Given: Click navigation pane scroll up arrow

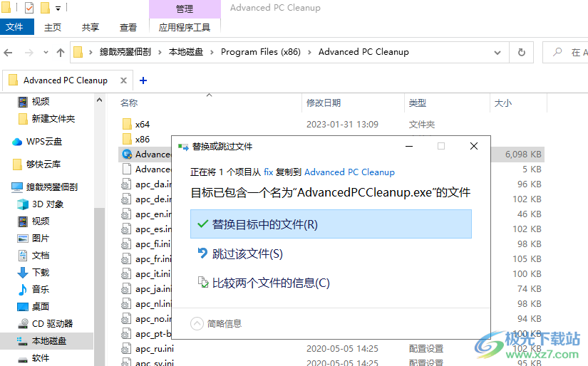Looking at the screenshot, I should [x=99, y=100].
